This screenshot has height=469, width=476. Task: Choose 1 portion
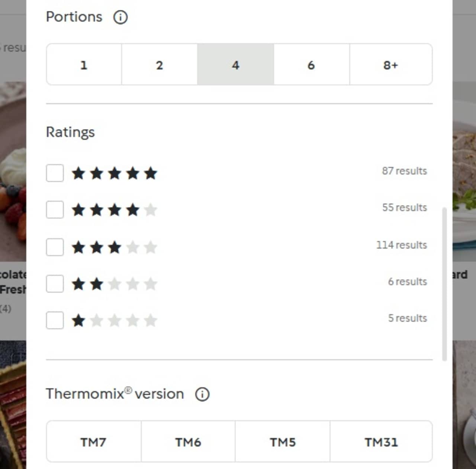[x=84, y=65]
